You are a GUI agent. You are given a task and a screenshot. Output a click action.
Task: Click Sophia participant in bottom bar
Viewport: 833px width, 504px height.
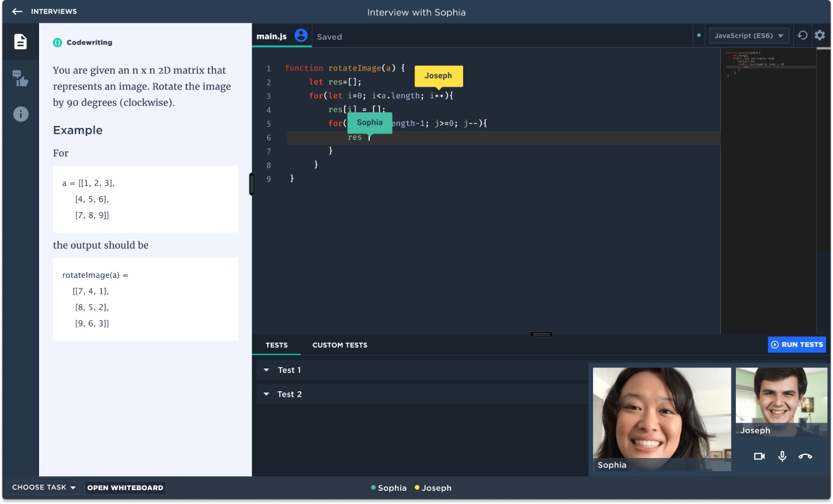pyautogui.click(x=389, y=488)
